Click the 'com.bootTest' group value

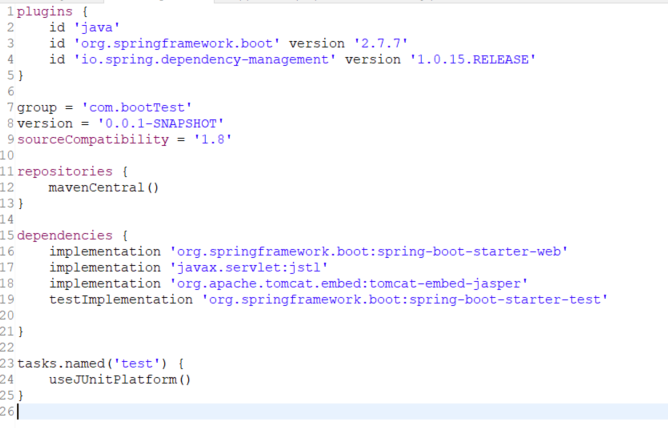pyautogui.click(x=137, y=108)
